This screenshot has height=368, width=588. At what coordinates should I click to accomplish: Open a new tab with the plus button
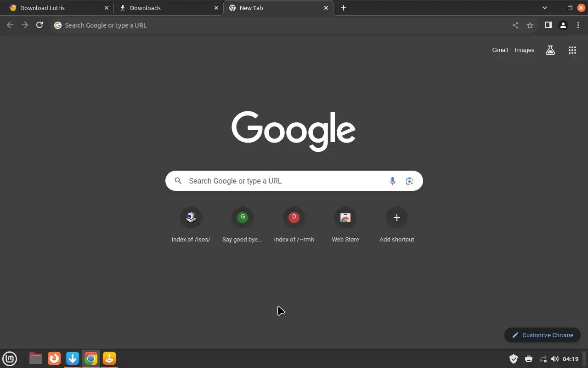(344, 8)
